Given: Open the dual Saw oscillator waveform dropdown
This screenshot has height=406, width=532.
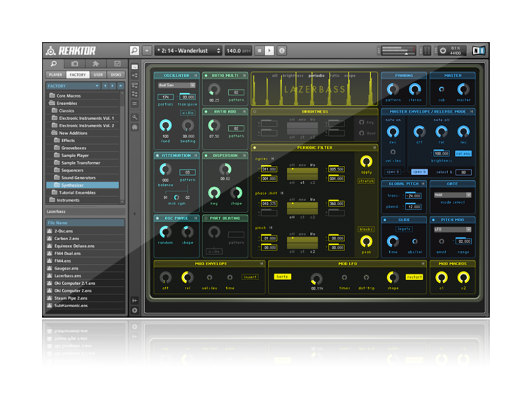Looking at the screenshot, I should pos(176,85).
